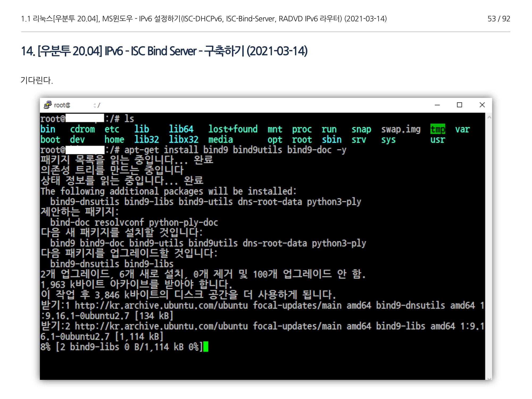Click the document header title text

click(204, 19)
